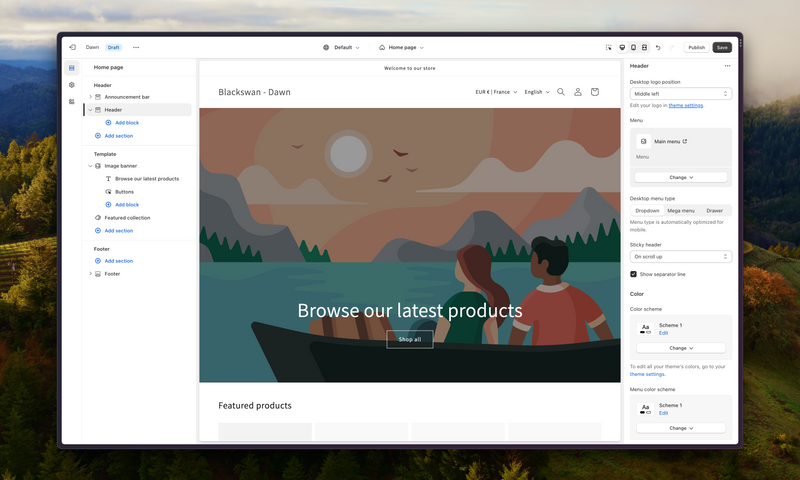Click Color scheme Scheme 1 Aa swatch
Viewport: 800px width, 480px height.
pos(645,329)
